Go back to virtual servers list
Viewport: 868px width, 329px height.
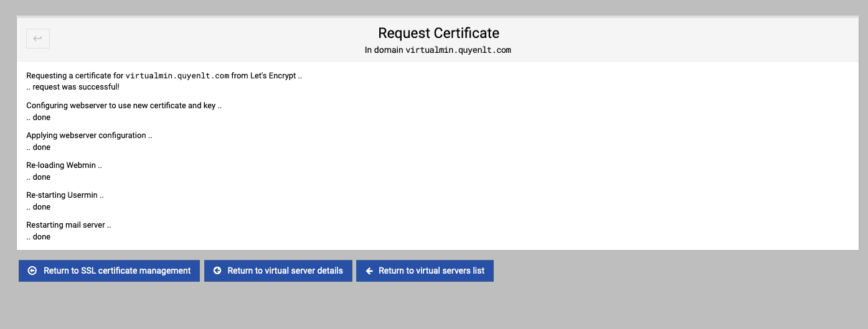(431, 271)
